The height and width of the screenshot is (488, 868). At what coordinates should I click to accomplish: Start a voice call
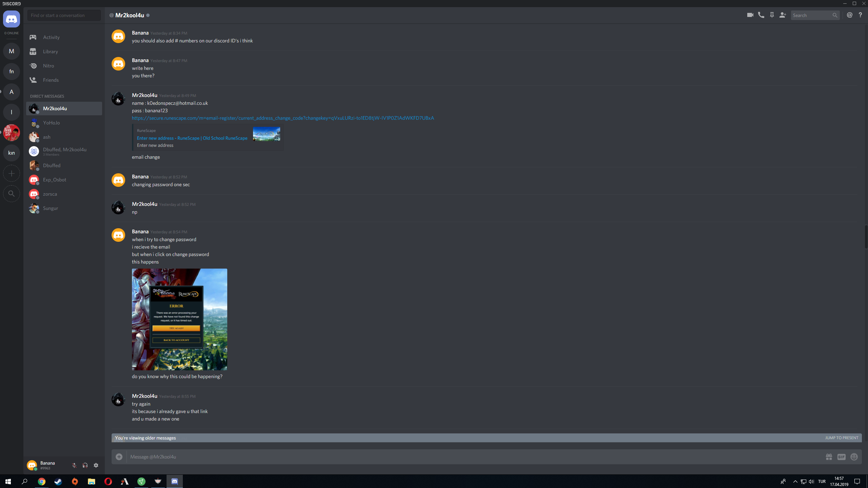click(x=761, y=15)
